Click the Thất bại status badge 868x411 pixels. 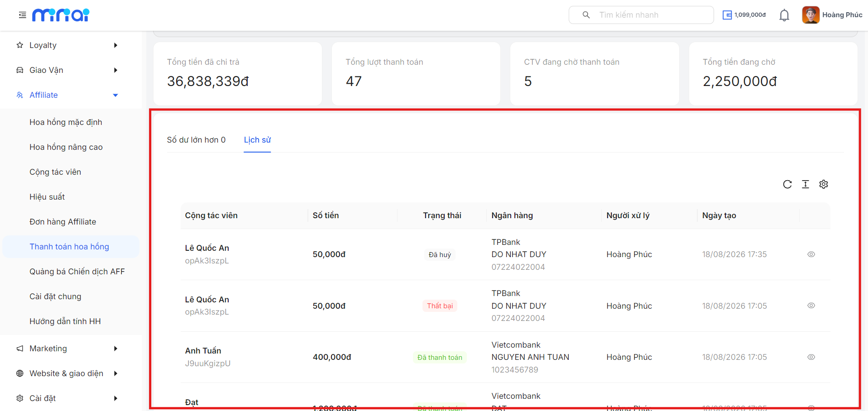click(x=440, y=306)
